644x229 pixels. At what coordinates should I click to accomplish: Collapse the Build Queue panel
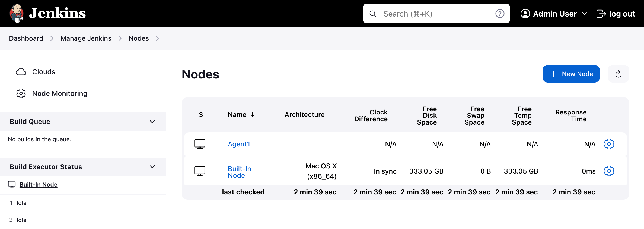(x=152, y=122)
